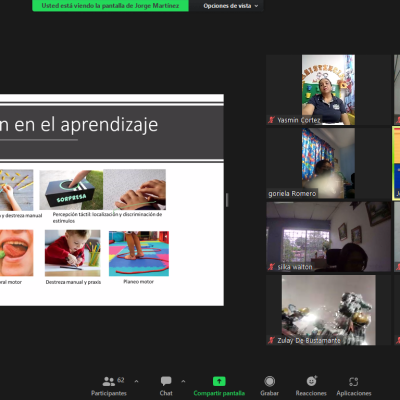Image resolution: width=400 pixels, height=400 pixels.
Task: Expand the arrow next to Chat
Action: 183,381
